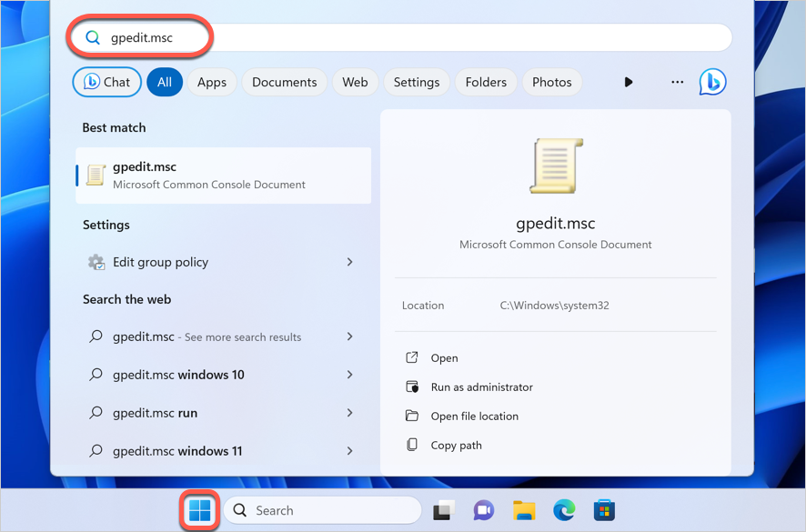Switch to the Documents filter tab
Image resolution: width=806 pixels, height=532 pixels.
pos(284,82)
